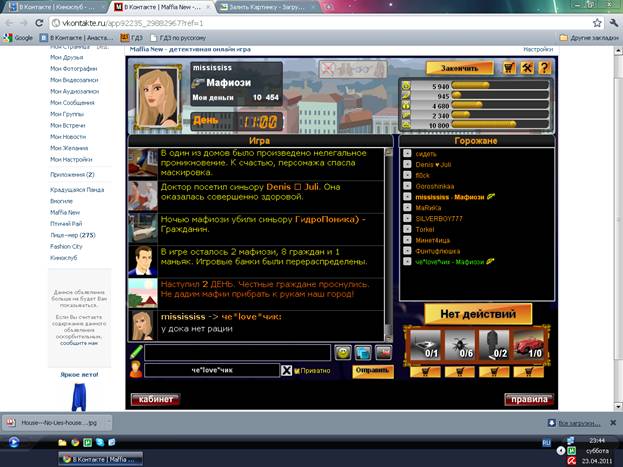Click the missississ player avatar portrait
The width and height of the screenshot is (623, 467).
pyautogui.click(x=157, y=98)
